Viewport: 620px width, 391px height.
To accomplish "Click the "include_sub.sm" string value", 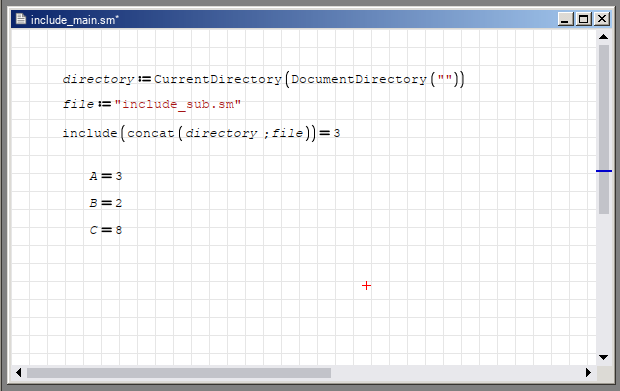I will pos(178,104).
